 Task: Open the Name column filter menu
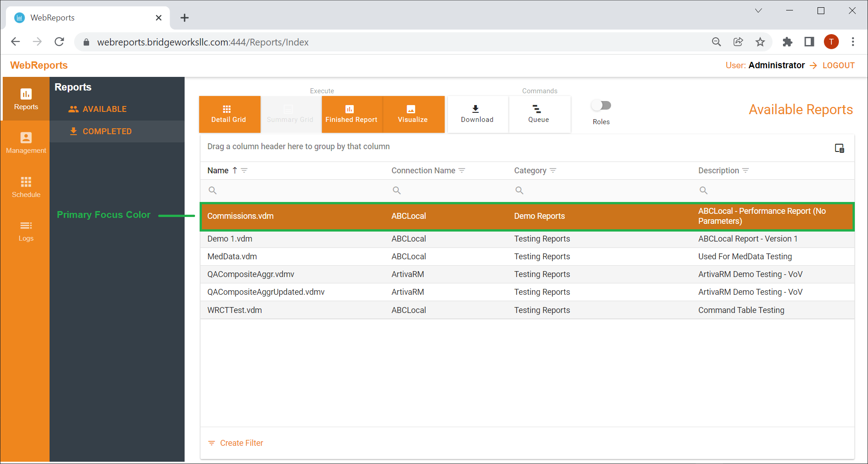(244, 171)
